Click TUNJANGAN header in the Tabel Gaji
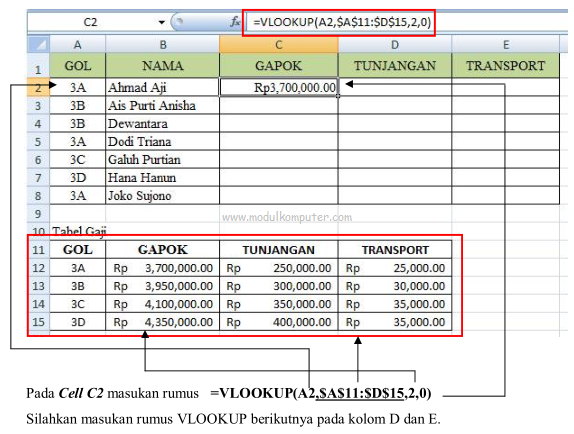Viewport: 574px width, 434px height. point(279,250)
